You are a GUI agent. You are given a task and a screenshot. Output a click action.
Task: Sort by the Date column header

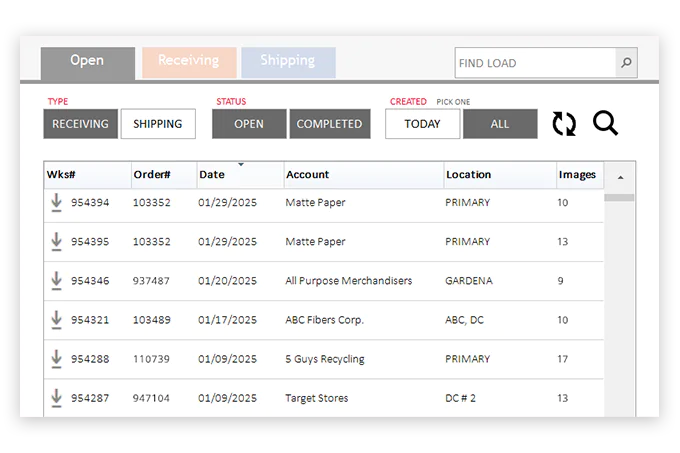click(212, 175)
